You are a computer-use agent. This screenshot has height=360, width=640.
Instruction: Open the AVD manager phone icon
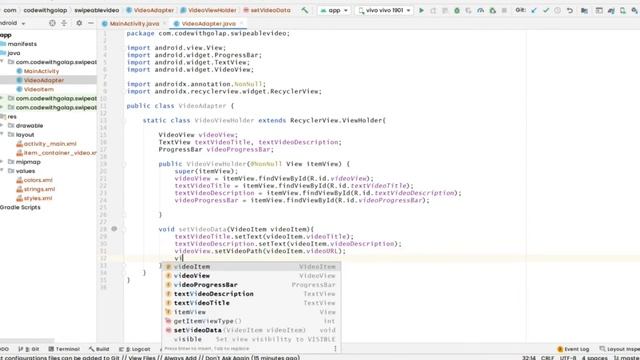622,10
